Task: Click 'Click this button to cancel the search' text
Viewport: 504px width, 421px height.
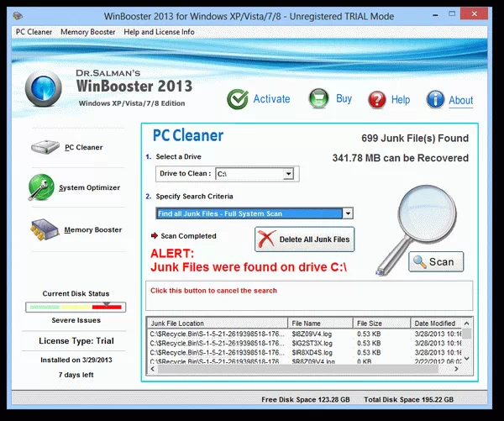Action: [x=213, y=291]
